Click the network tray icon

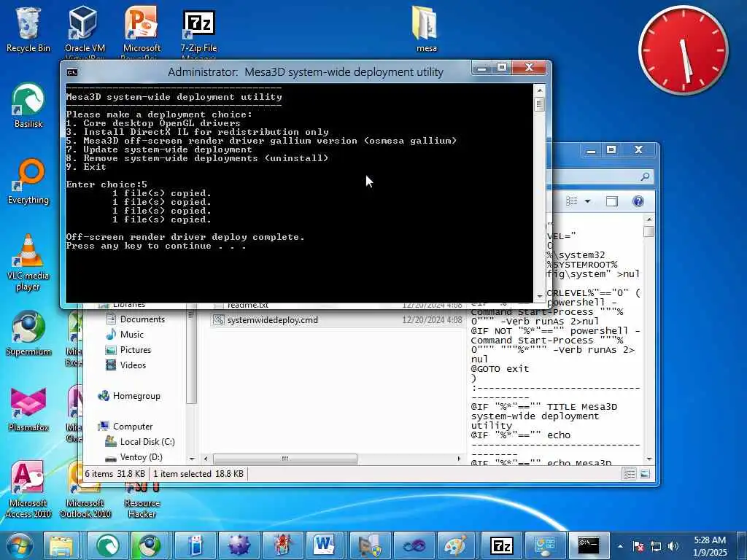click(x=656, y=546)
